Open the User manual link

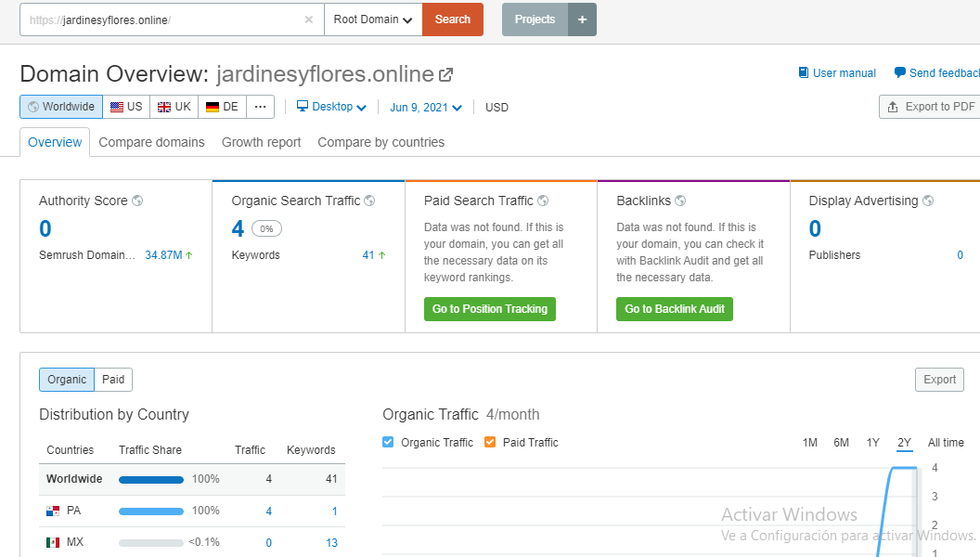coord(837,73)
